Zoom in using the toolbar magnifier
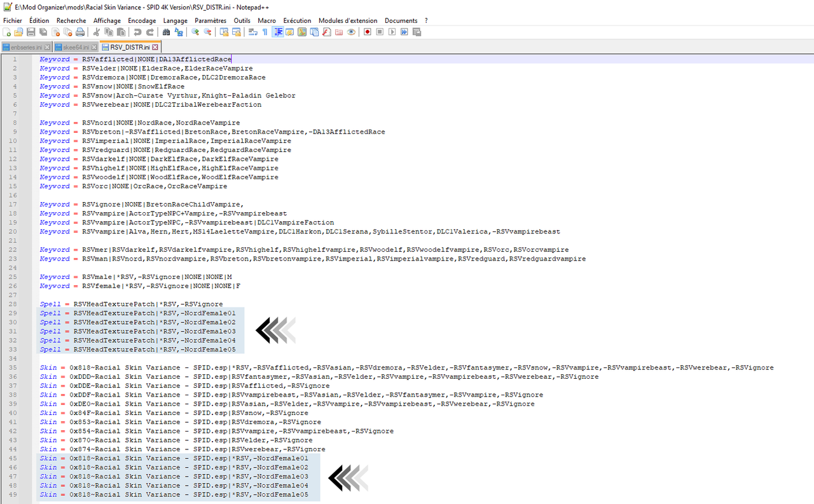The height and width of the screenshot is (504, 814). [x=195, y=32]
